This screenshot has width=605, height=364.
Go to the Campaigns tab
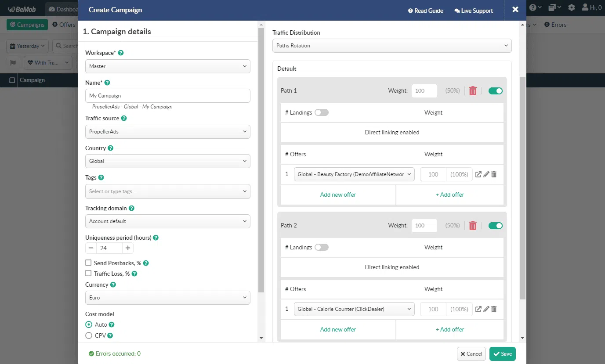pos(27,25)
